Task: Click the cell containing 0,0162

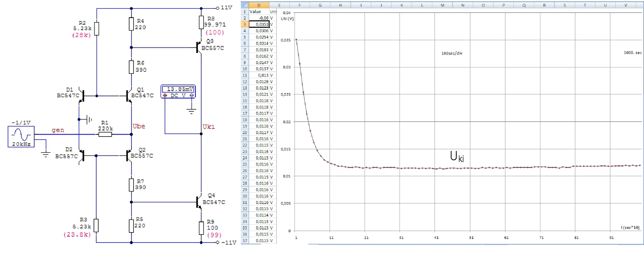Action: click(259, 56)
